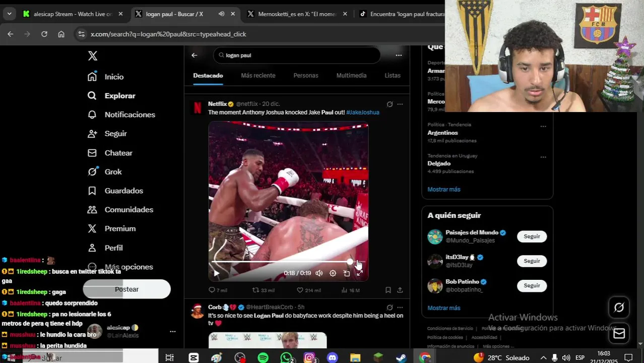Click Grok icon on Netflix post
This screenshot has width=644, height=363.
(x=390, y=104)
